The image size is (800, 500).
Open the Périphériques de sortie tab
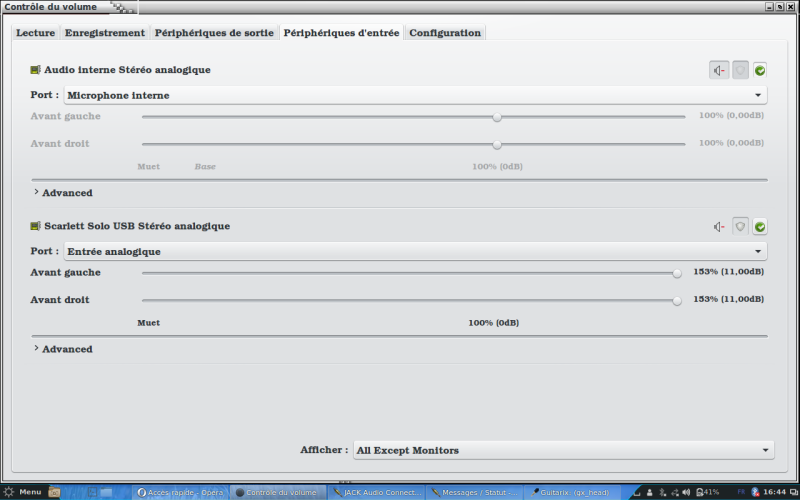(x=214, y=33)
